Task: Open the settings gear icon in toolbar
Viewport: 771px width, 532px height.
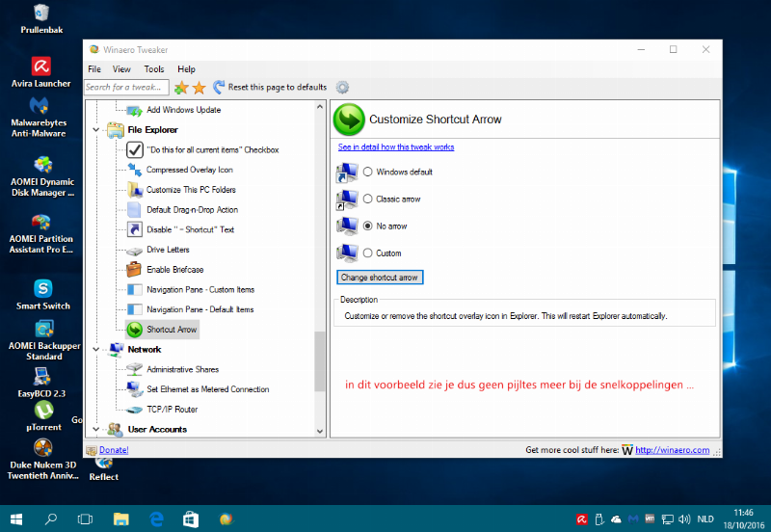Action: [x=342, y=88]
